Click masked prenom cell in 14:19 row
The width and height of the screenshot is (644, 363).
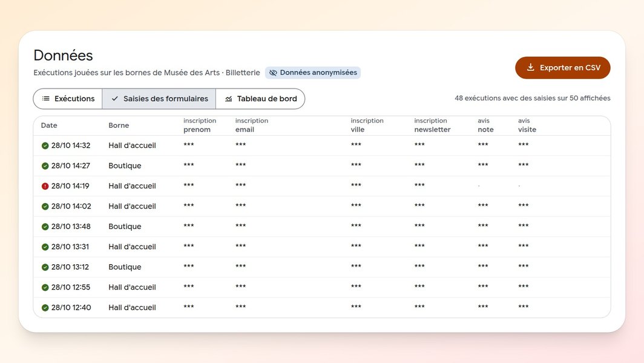[188, 185]
